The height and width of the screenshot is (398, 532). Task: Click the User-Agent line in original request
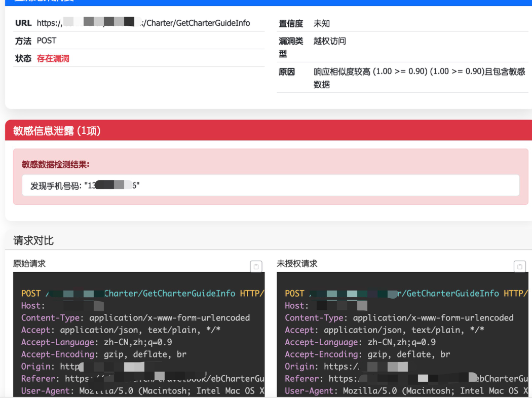click(142, 391)
